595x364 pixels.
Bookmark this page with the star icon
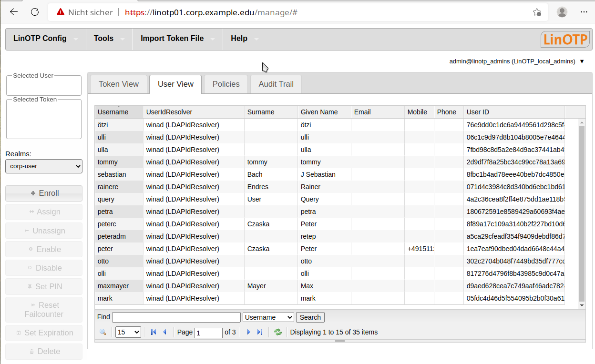[537, 12]
